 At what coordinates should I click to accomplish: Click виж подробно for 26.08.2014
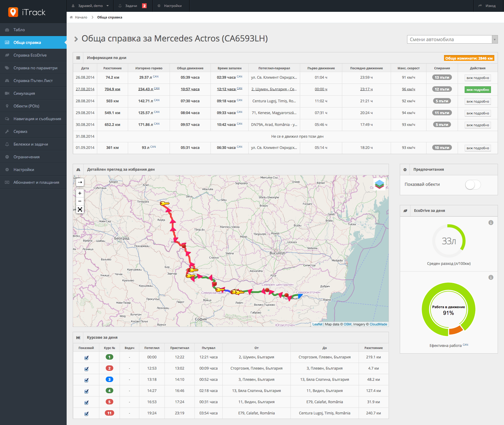coord(478,78)
